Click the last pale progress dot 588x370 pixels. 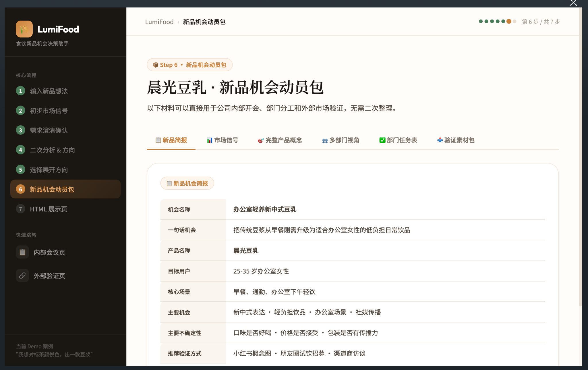(514, 21)
